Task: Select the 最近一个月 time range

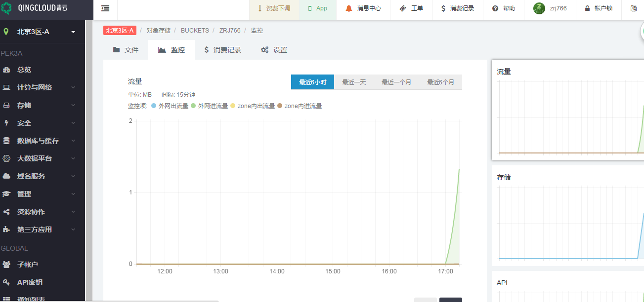Action: click(x=396, y=82)
